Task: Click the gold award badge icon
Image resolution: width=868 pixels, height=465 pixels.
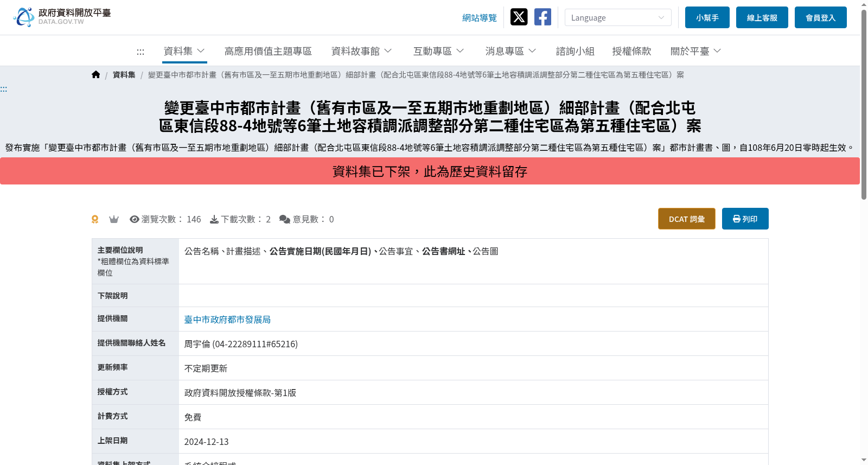Action: click(95, 219)
